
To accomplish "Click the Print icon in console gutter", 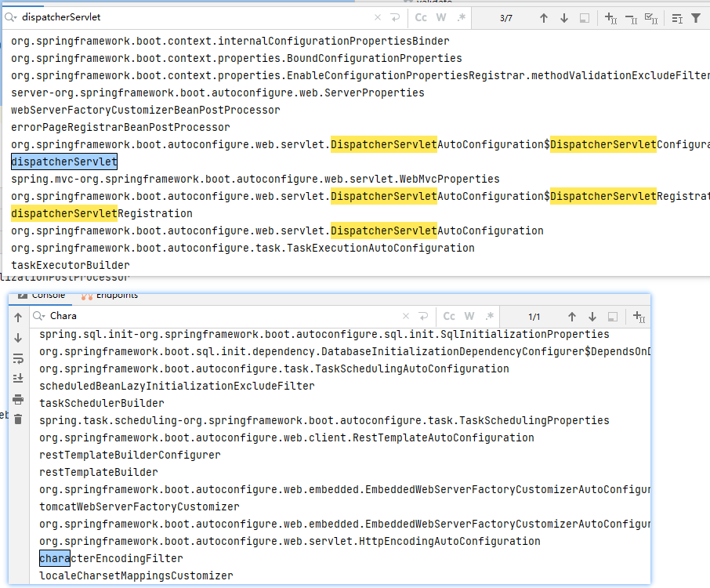I will [18, 400].
